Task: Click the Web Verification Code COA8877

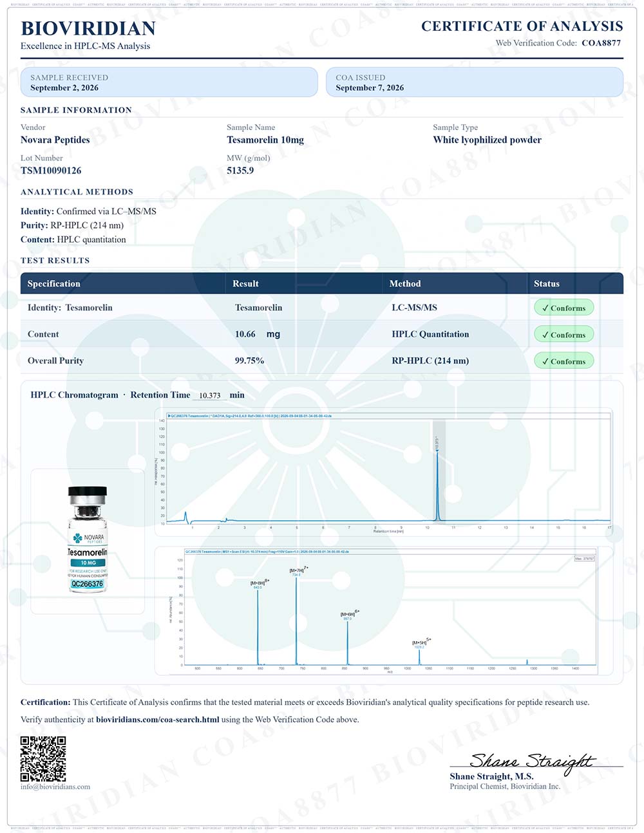Action: [601, 43]
